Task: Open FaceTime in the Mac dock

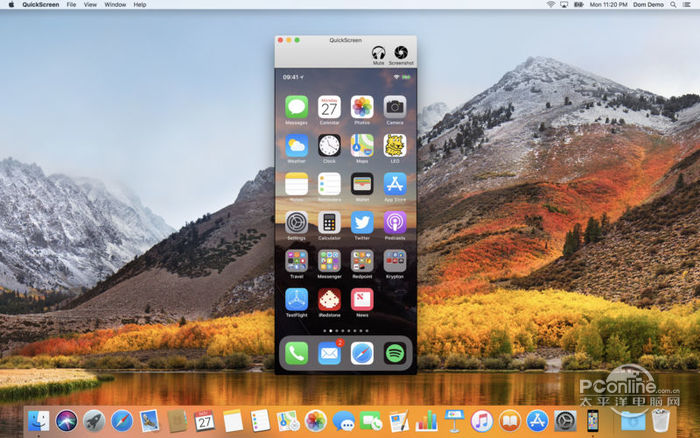Action: [x=371, y=421]
